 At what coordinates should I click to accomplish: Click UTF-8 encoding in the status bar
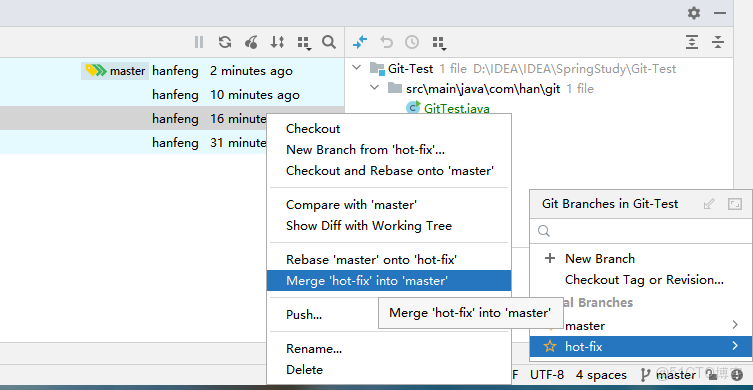(547, 375)
